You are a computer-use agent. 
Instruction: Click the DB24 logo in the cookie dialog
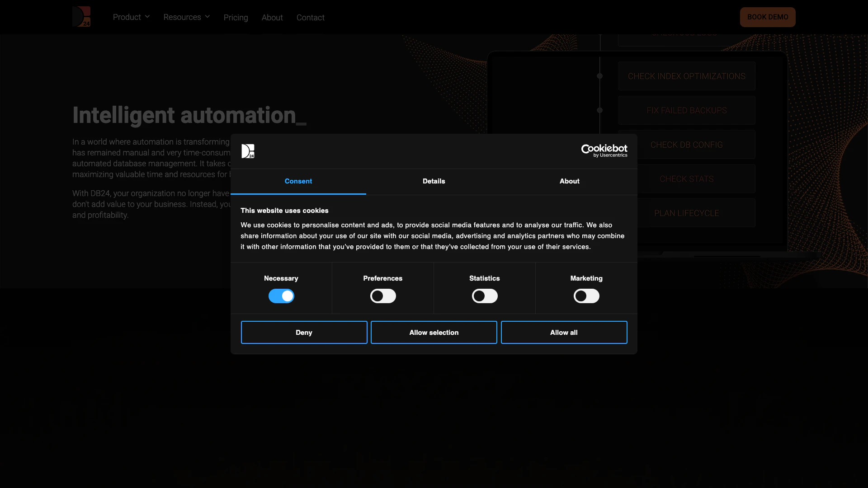point(248,151)
